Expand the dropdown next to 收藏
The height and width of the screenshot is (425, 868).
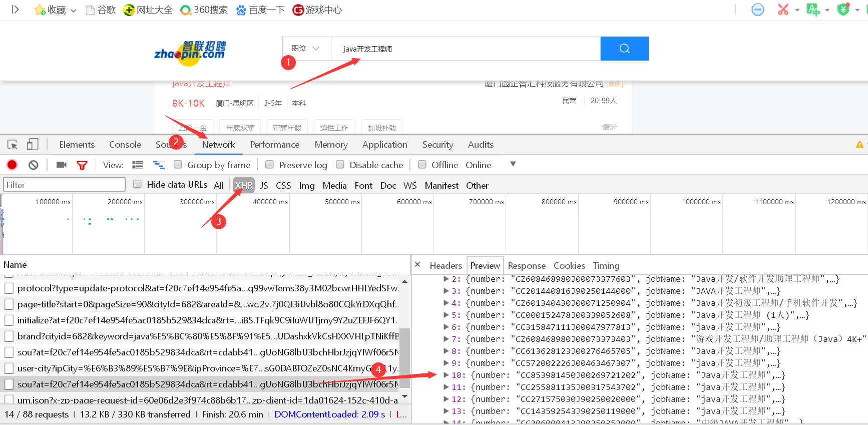(74, 11)
